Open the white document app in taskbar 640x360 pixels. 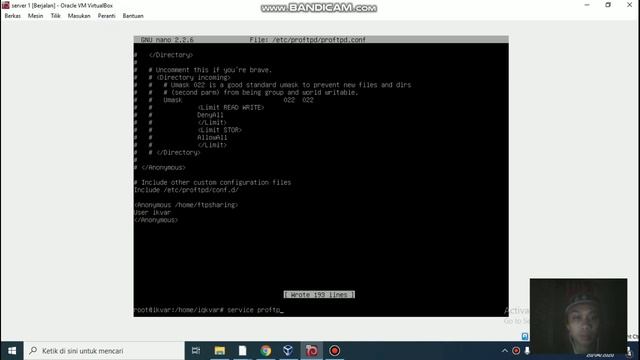242,351
